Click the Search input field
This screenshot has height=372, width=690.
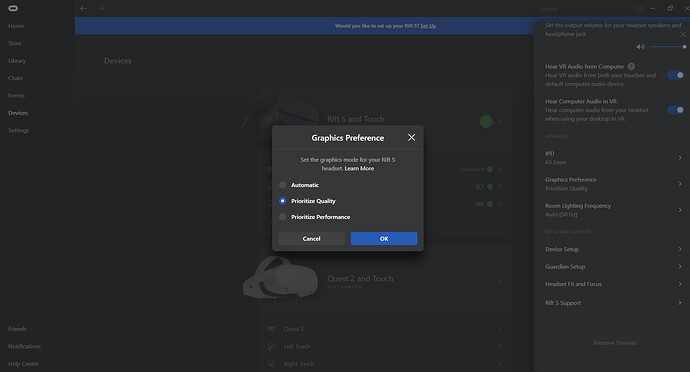click(x=587, y=9)
